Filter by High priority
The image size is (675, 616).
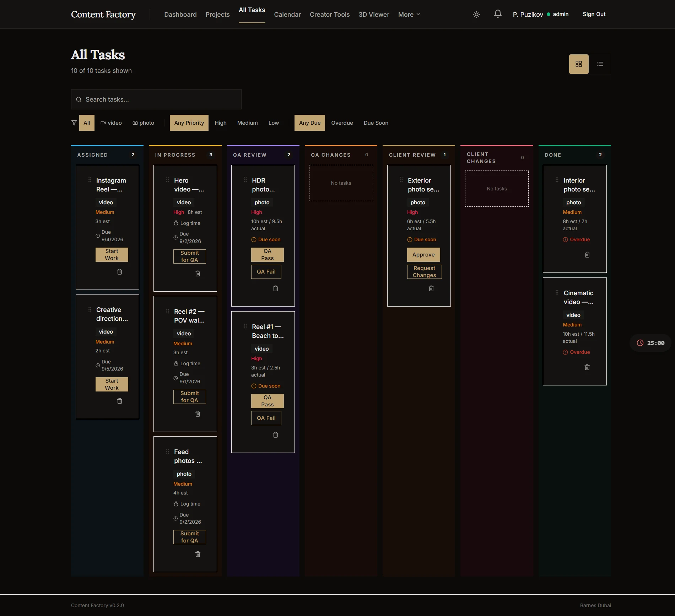[x=221, y=123]
